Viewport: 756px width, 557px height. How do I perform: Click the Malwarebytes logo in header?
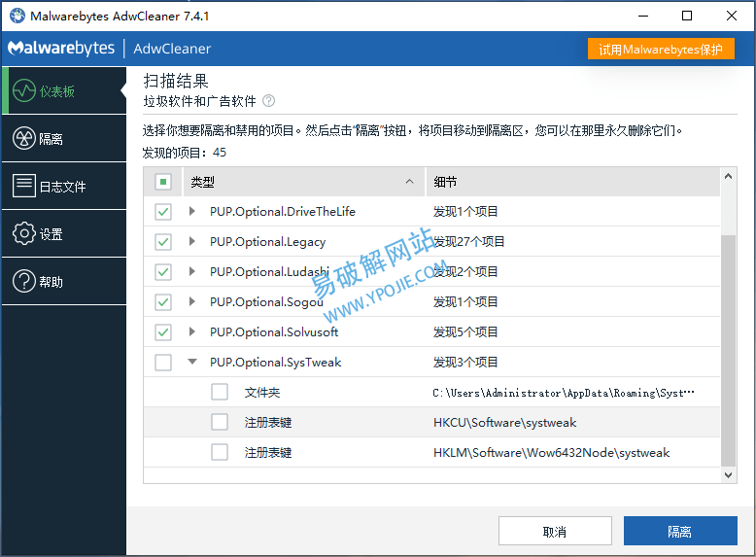click(61, 49)
